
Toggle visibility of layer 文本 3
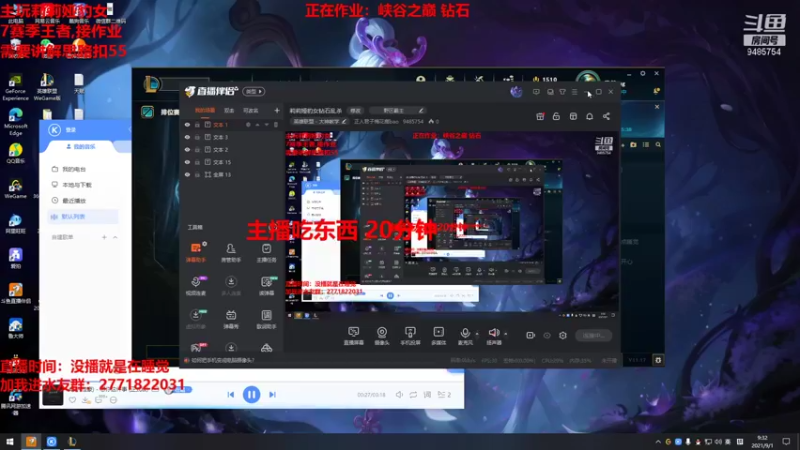187,137
